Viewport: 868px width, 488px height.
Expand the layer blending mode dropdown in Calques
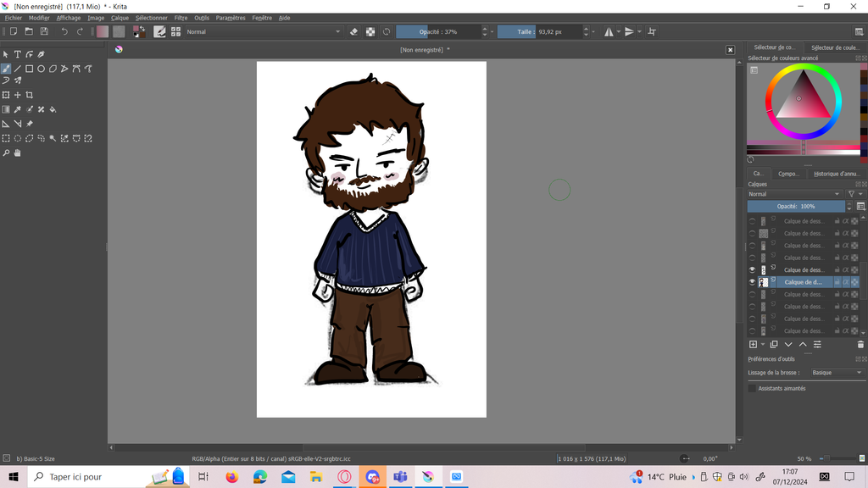(794, 194)
